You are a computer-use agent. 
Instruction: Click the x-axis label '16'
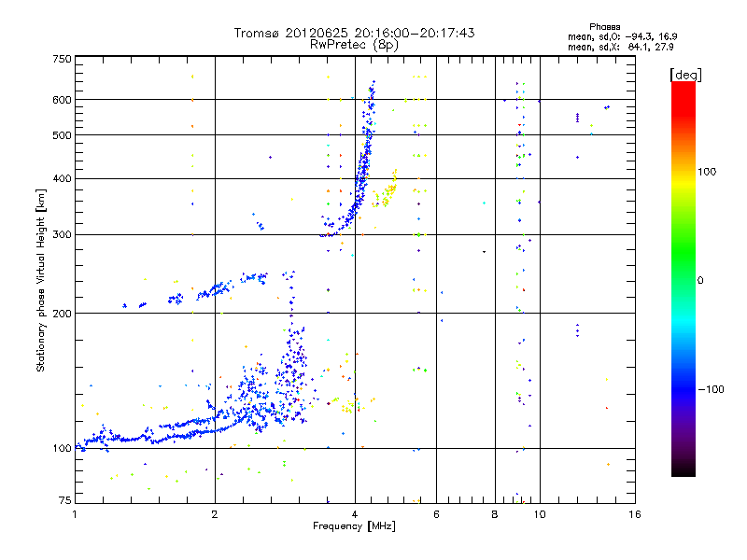pos(635,514)
